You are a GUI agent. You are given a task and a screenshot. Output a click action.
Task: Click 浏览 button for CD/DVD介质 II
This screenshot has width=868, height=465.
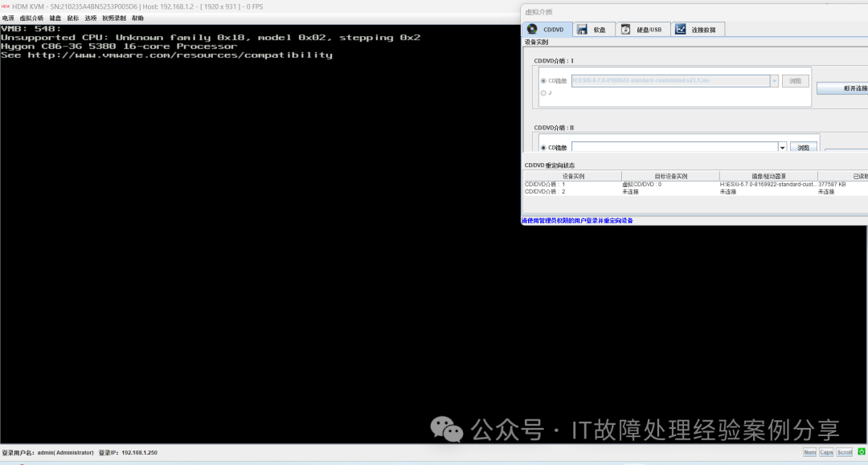[803, 148]
